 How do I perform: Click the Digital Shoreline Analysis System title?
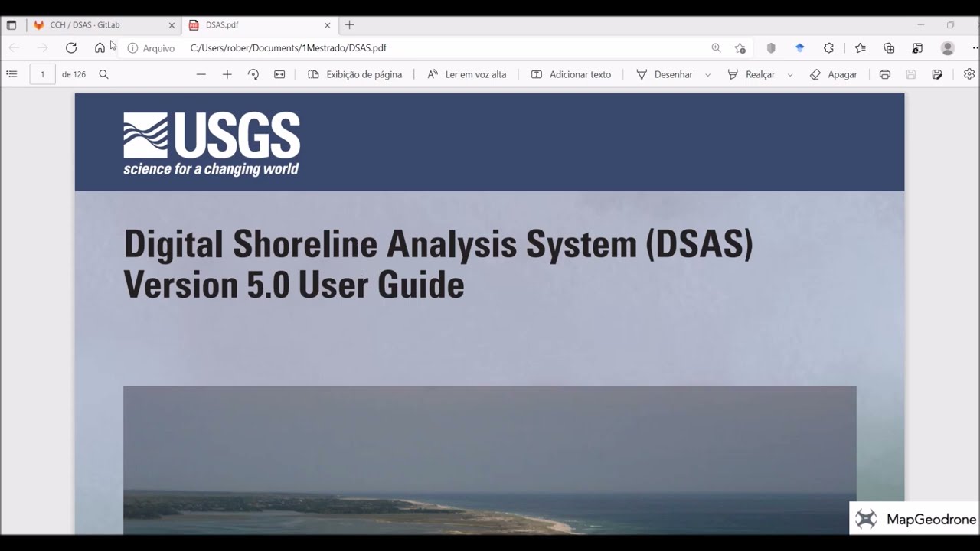click(438, 264)
